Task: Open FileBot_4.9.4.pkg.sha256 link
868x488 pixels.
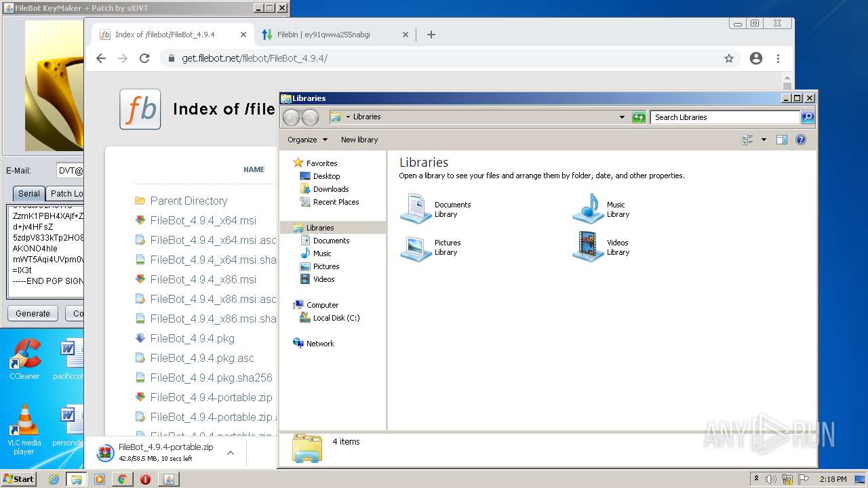Action: (x=212, y=378)
